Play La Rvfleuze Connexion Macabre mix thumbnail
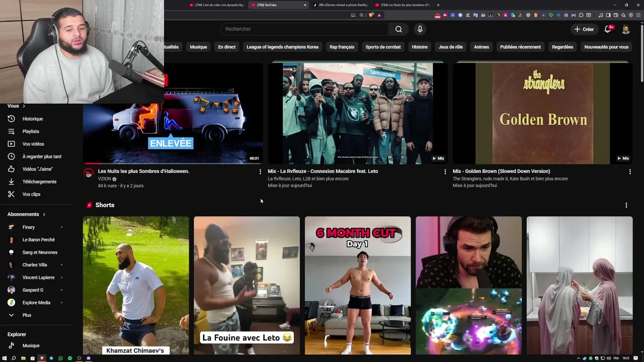 click(358, 113)
